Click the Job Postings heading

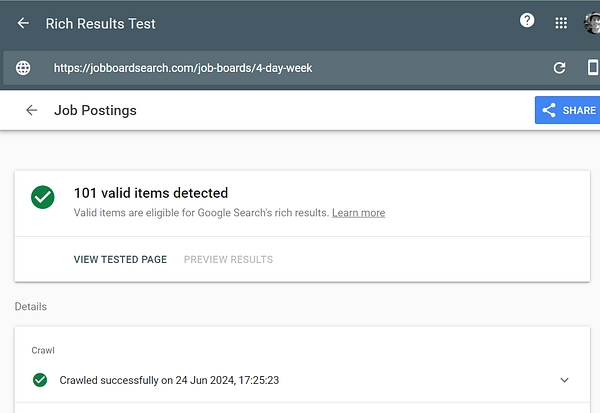coord(95,110)
